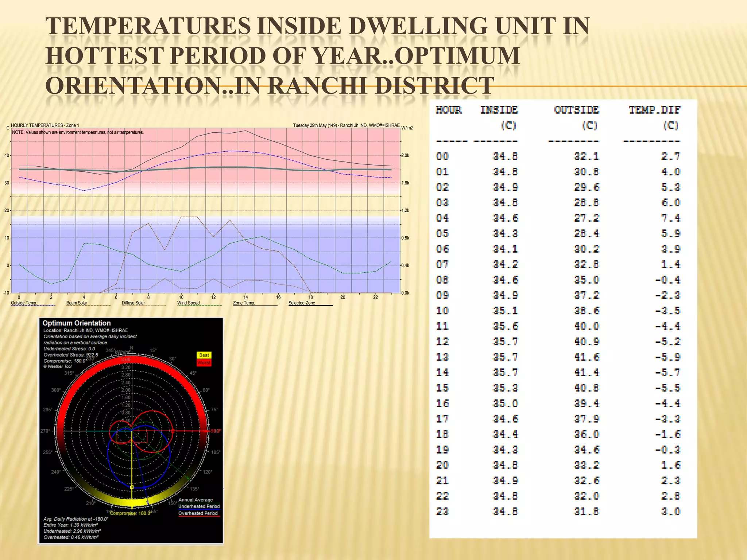Screen dimensions: 747x560
Task: Click the 'Beam Solar' legend label
Action: coord(77,303)
